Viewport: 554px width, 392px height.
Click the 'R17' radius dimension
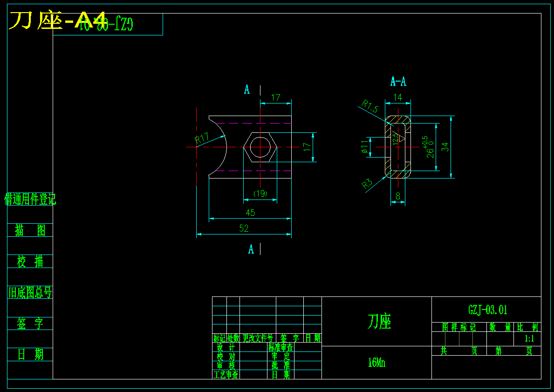(202, 138)
